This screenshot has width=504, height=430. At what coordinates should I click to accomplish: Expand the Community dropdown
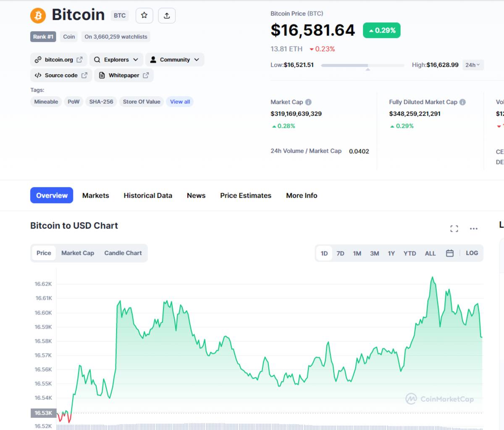175,60
